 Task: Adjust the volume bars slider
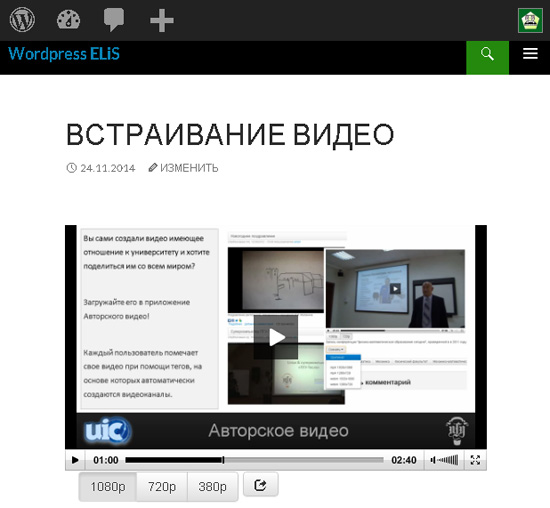tap(448, 460)
